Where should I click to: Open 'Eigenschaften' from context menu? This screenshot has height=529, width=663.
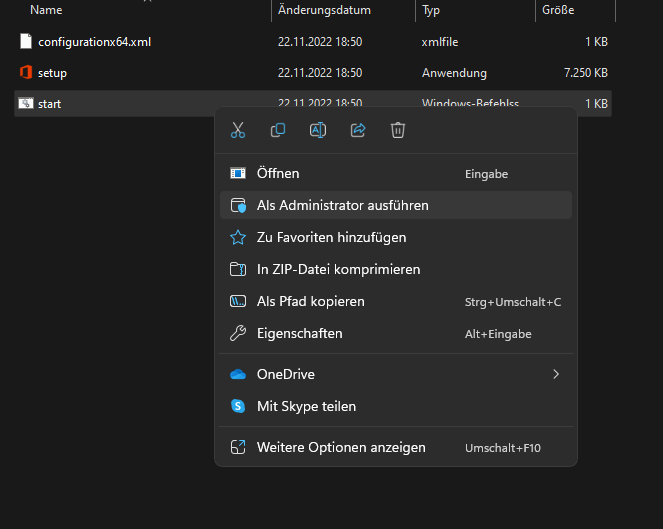(x=299, y=333)
